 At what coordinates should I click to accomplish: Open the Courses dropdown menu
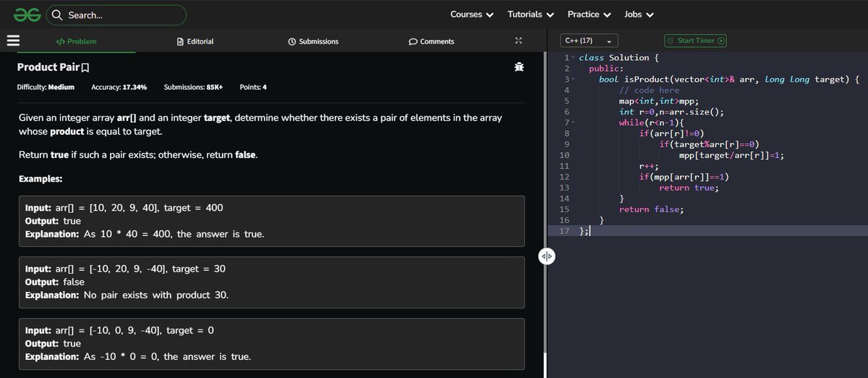pyautogui.click(x=472, y=14)
